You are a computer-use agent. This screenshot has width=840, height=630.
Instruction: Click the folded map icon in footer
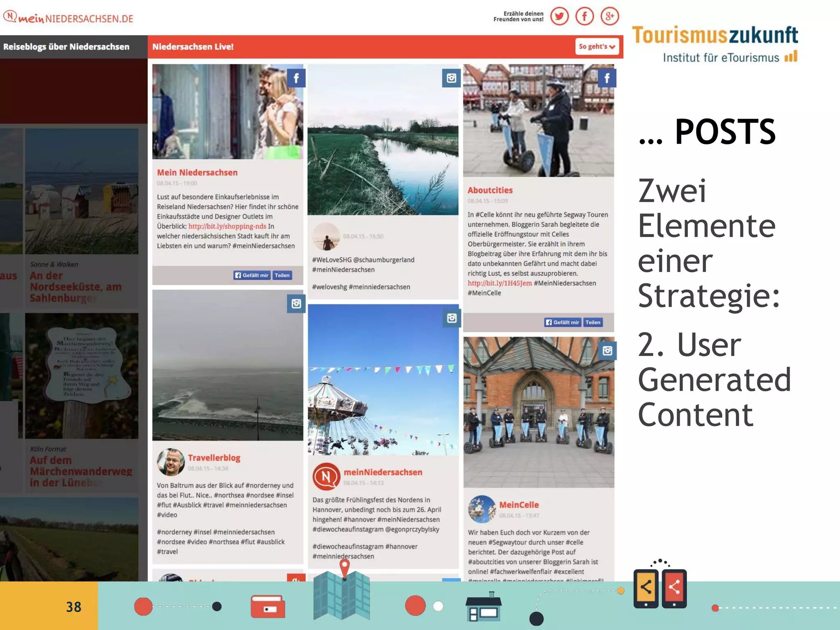tap(342, 595)
